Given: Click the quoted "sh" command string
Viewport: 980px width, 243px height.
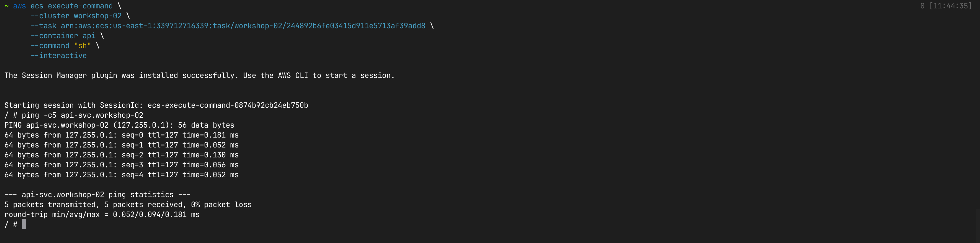Looking at the screenshot, I should [82, 46].
